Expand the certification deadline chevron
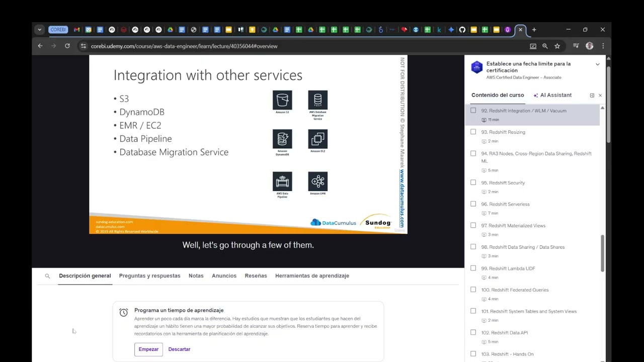The width and height of the screenshot is (644, 362). point(597,64)
